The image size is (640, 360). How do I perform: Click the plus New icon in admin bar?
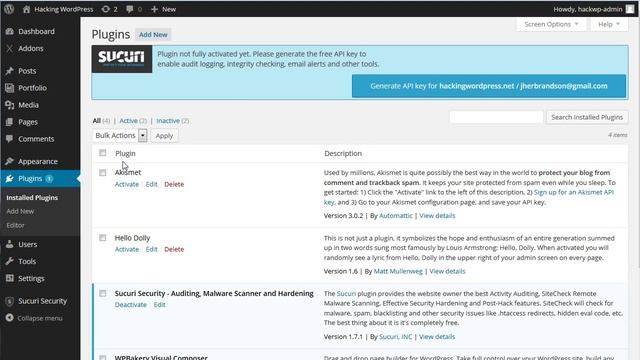154,9
